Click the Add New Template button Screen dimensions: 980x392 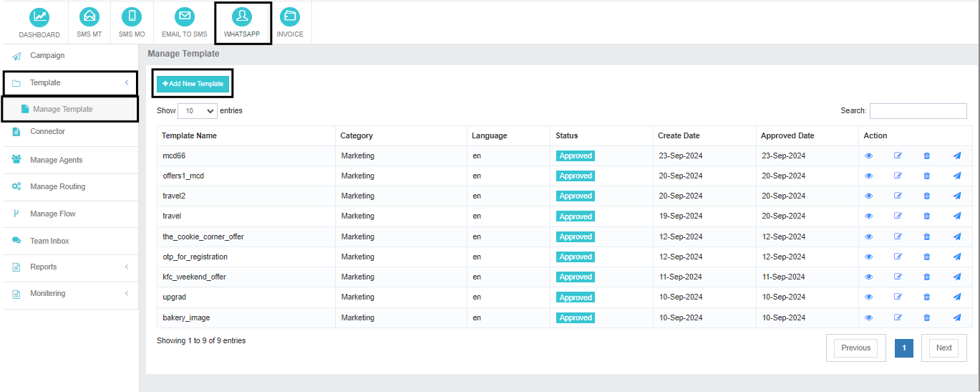click(193, 84)
